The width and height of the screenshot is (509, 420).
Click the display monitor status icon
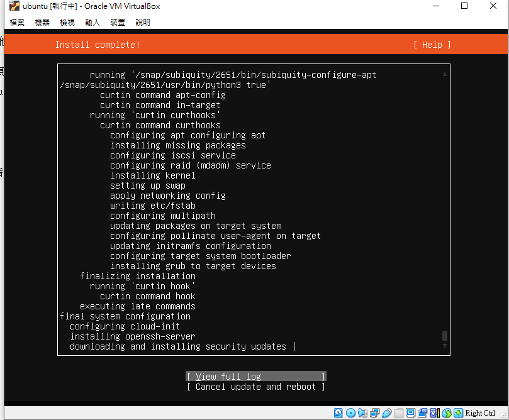(410, 412)
